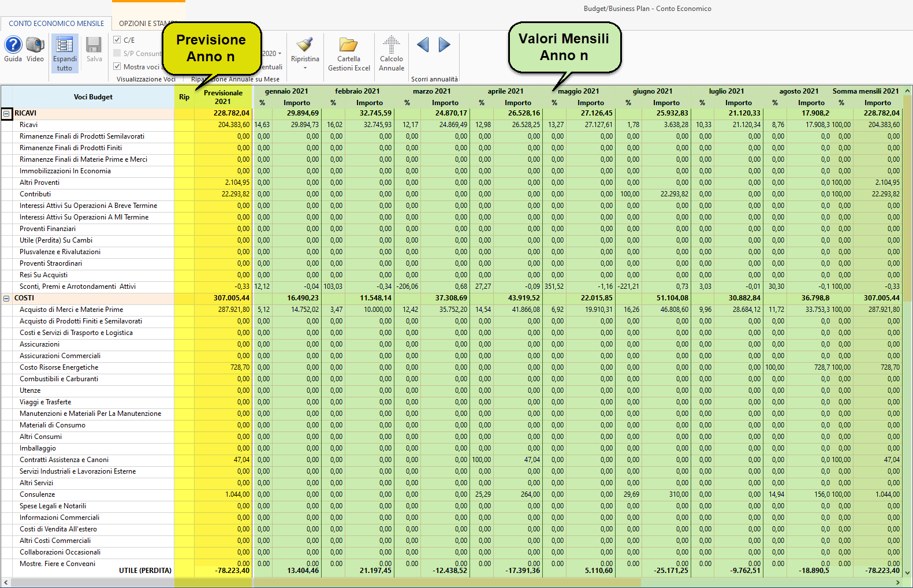The height and width of the screenshot is (588, 913).
Task: Switch to Conto Economico Mensile tab
Action: pyautogui.click(x=57, y=24)
